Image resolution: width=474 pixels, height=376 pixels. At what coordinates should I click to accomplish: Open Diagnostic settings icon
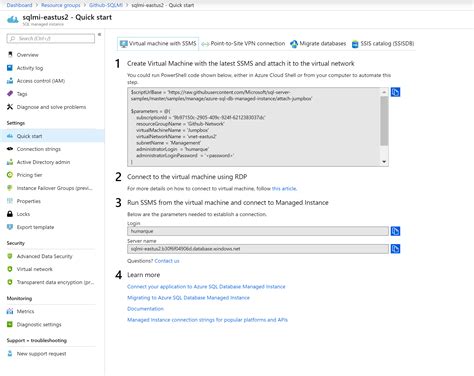(10, 324)
